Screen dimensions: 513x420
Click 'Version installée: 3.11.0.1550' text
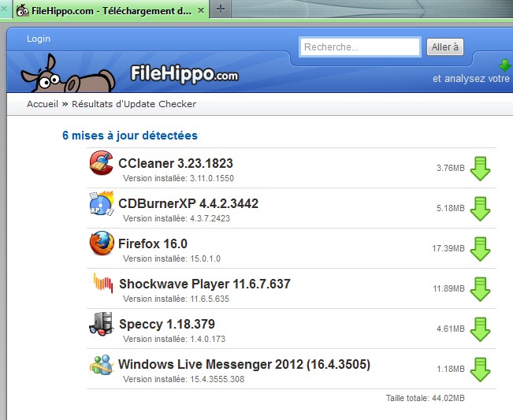(178, 178)
